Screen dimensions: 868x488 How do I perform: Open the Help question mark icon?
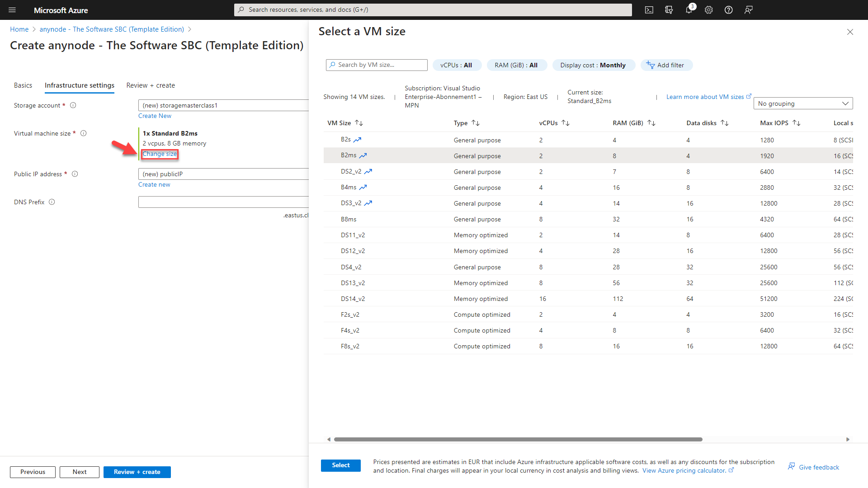click(728, 10)
